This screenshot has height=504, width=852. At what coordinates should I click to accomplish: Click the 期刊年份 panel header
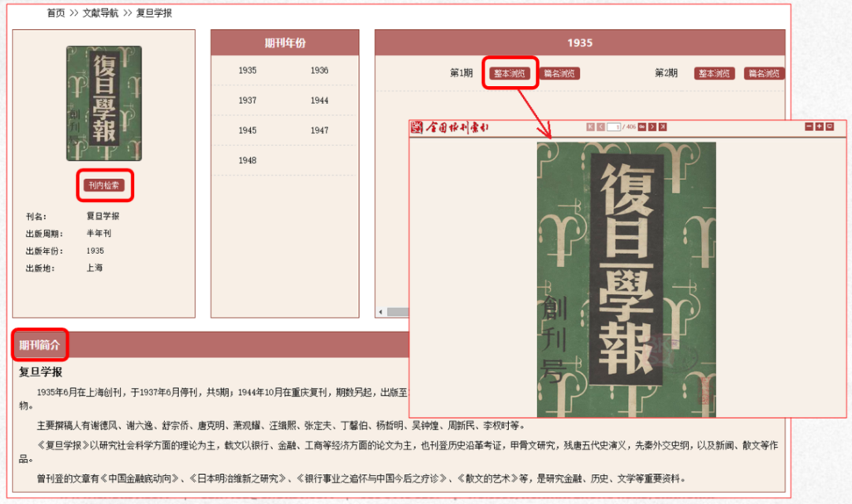pos(286,43)
